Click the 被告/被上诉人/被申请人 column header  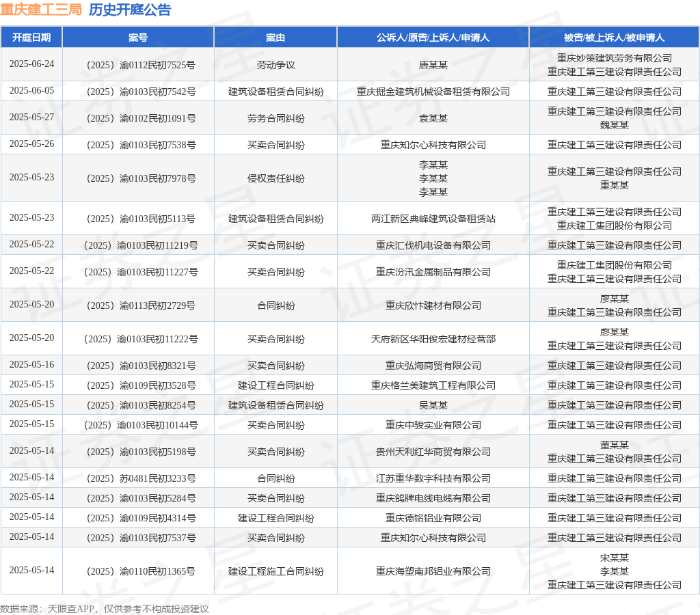(615, 38)
